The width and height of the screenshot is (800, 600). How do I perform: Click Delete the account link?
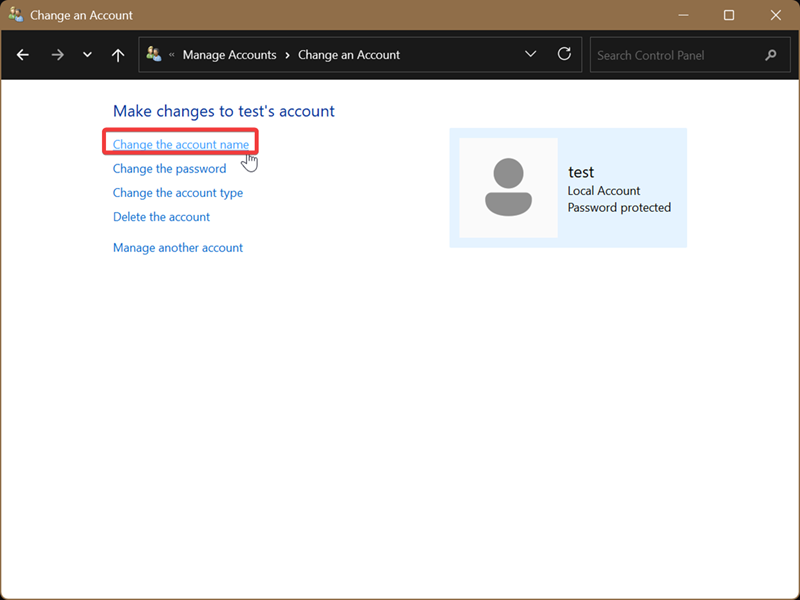pos(161,217)
